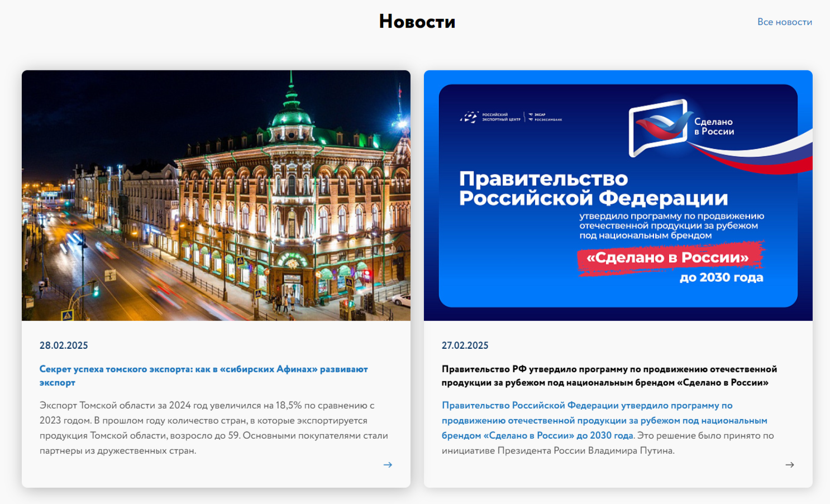Click the 'Новости' section heading
This screenshot has width=830, height=504.
click(417, 21)
